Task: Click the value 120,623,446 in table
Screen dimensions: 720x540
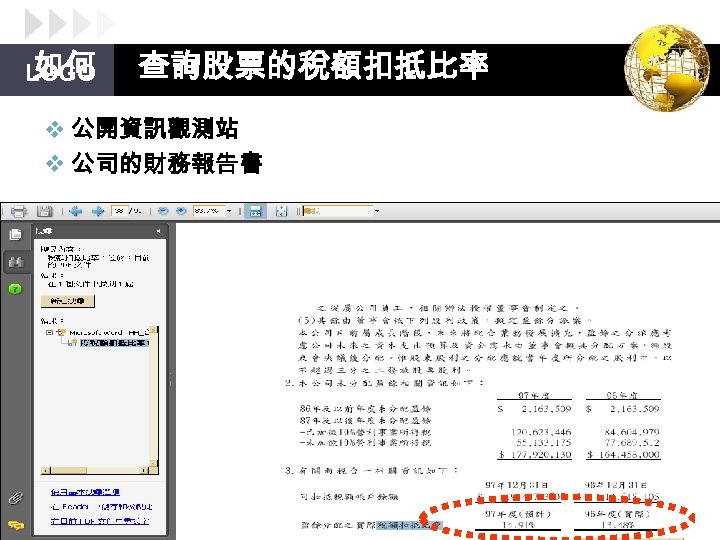Action: click(541, 432)
